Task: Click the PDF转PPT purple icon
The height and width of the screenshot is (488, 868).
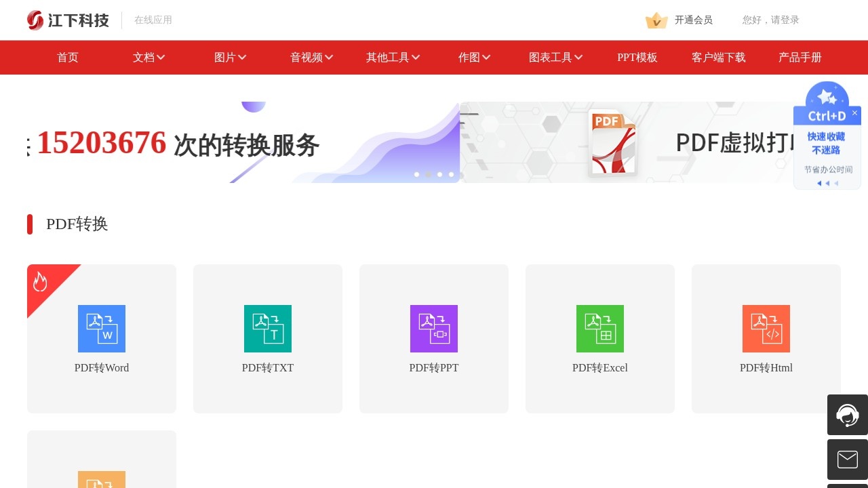Action: click(x=433, y=329)
